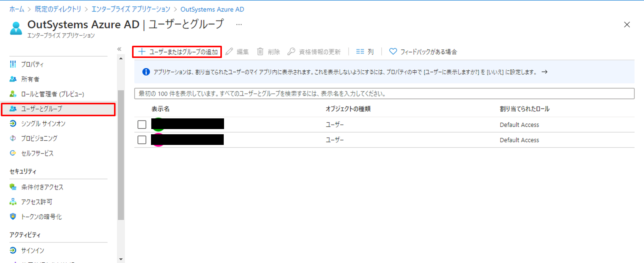Open the more options ellipsis menu

[239, 24]
